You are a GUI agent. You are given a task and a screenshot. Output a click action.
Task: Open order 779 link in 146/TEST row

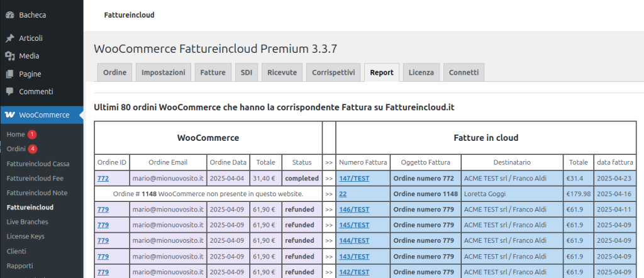click(x=103, y=209)
